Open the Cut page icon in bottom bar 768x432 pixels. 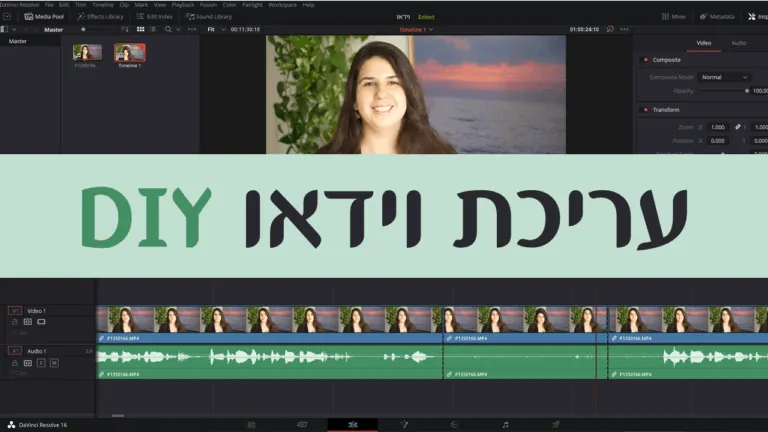pyautogui.click(x=302, y=425)
